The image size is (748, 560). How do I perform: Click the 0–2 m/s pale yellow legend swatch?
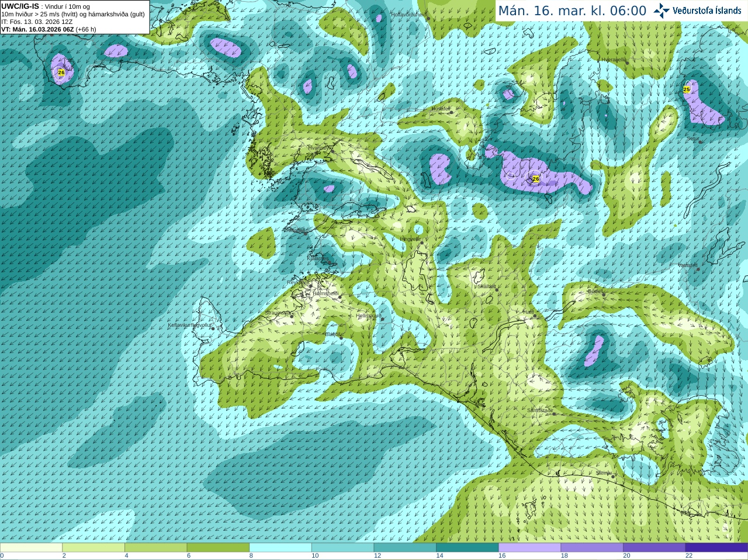tap(31, 548)
